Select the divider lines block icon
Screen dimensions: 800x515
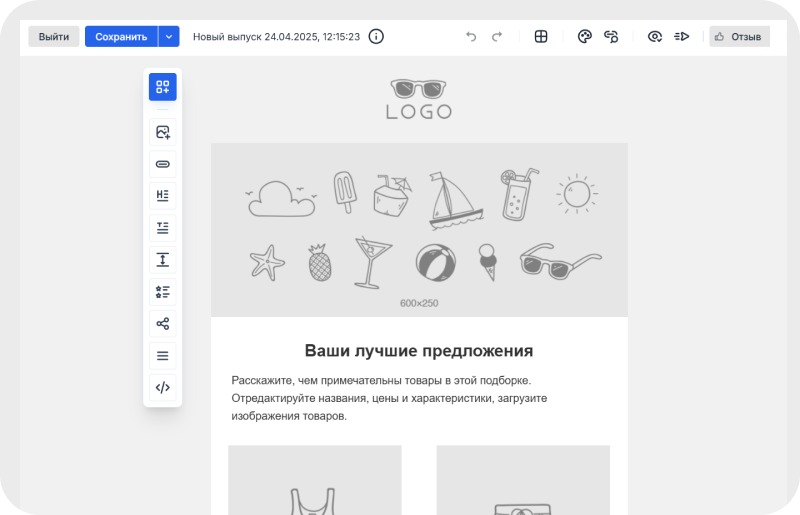(163, 356)
